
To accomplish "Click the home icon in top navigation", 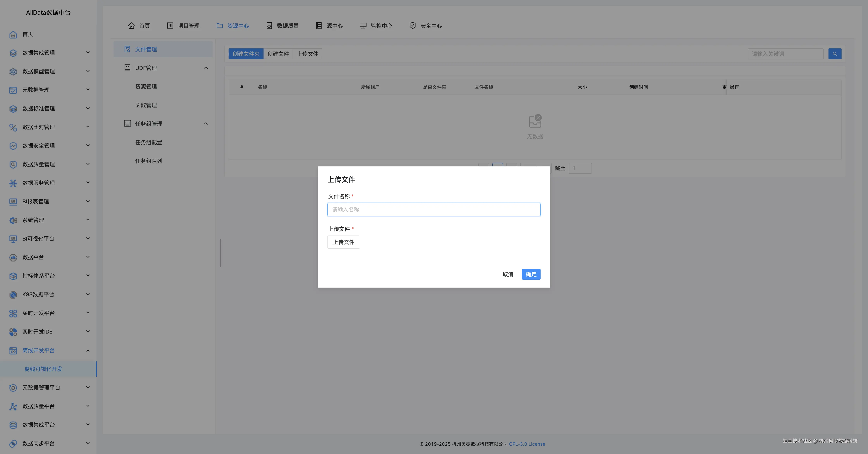I will [131, 26].
